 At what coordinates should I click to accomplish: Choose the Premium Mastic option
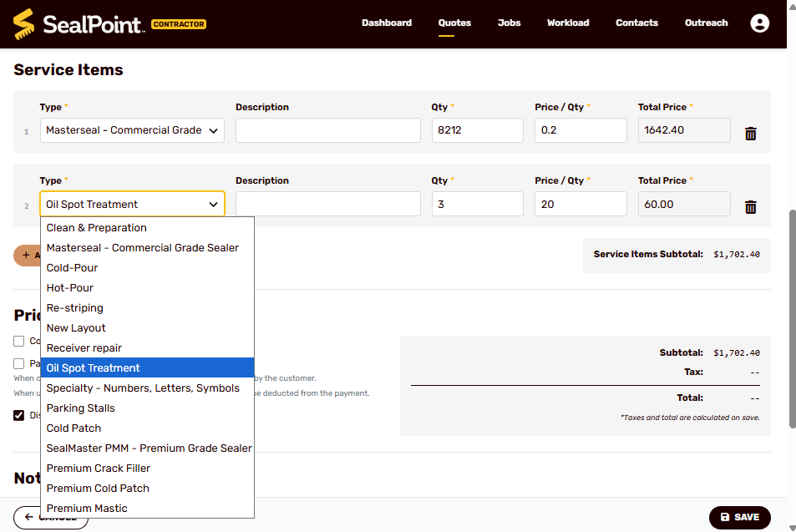click(147, 508)
